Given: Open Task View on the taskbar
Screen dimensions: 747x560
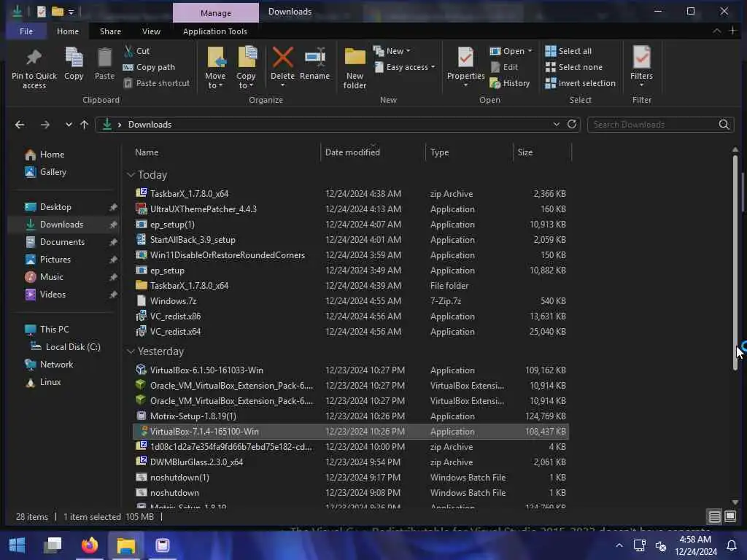Looking at the screenshot, I should (53, 545).
